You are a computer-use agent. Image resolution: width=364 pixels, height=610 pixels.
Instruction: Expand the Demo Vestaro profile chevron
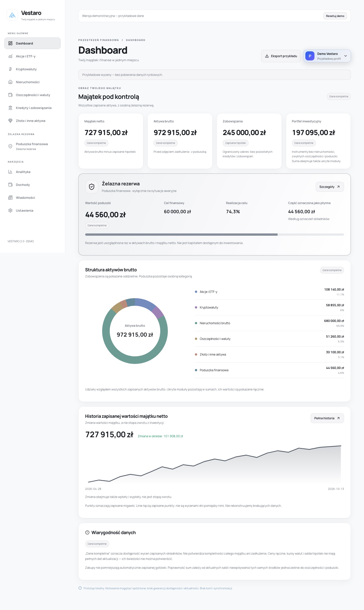click(346, 56)
